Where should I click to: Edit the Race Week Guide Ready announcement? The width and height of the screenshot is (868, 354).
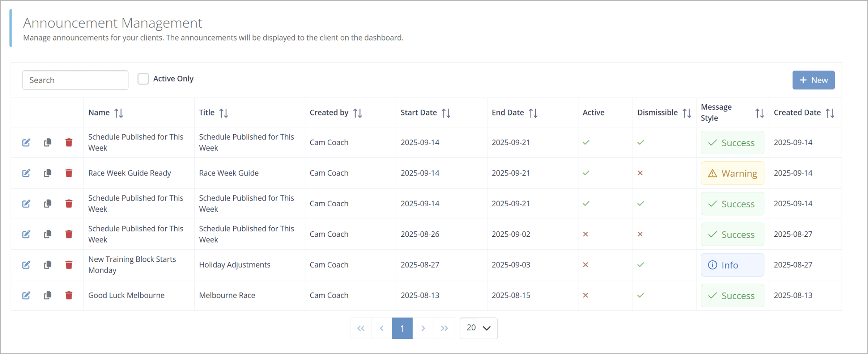coord(26,173)
